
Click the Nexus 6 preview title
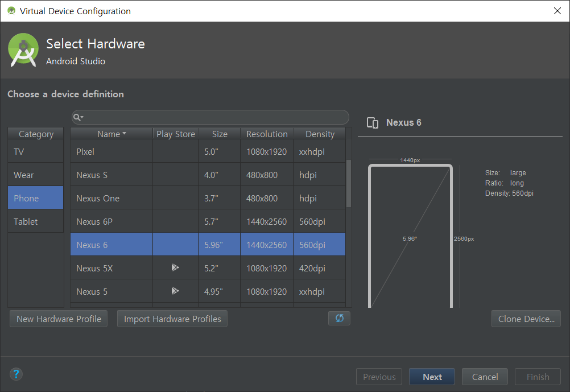[x=403, y=122]
